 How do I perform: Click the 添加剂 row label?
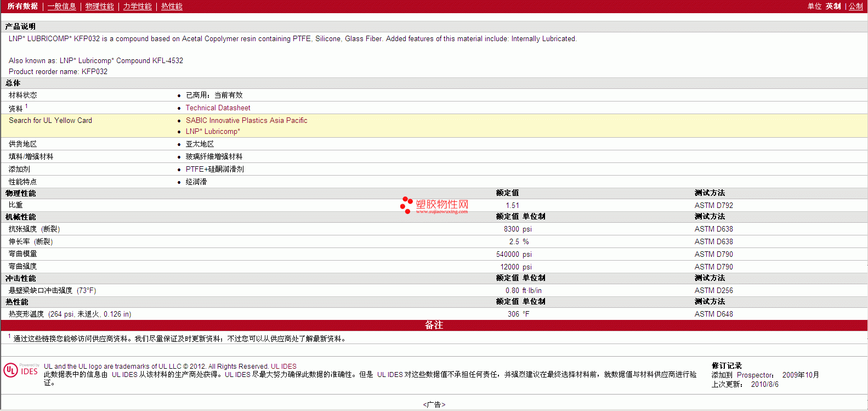[x=19, y=169]
